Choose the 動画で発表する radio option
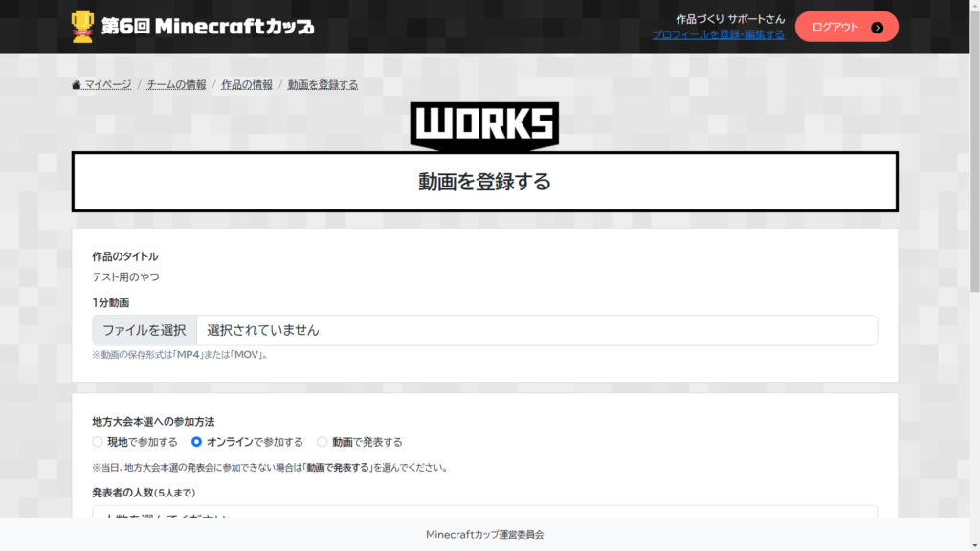 (323, 442)
